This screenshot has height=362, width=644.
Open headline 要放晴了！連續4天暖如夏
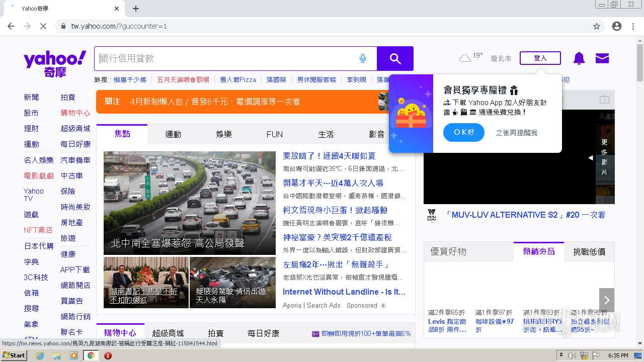click(x=329, y=156)
